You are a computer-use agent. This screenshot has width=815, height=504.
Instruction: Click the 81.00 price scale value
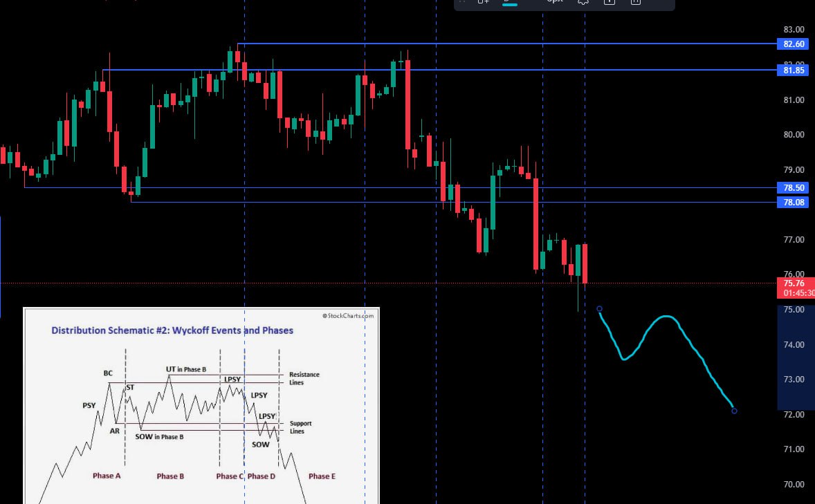(794, 100)
